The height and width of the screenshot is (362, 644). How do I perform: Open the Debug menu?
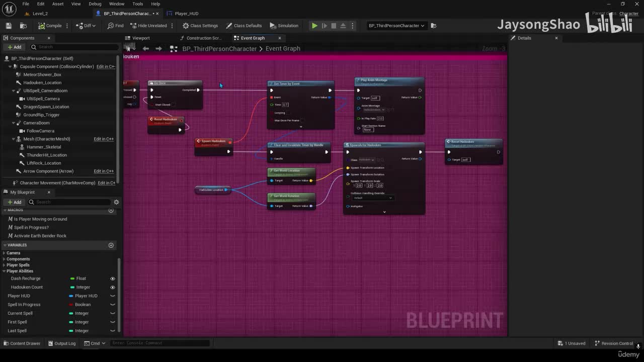tap(95, 4)
